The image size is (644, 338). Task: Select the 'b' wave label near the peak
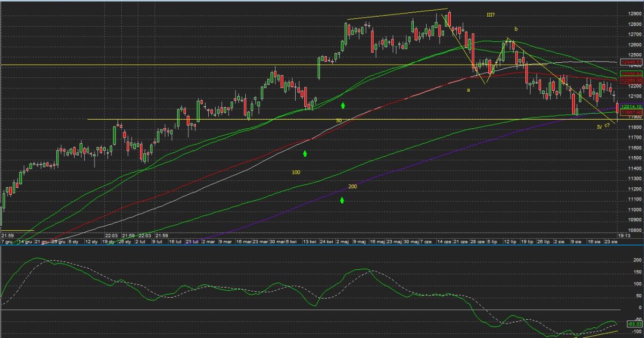tap(516, 28)
